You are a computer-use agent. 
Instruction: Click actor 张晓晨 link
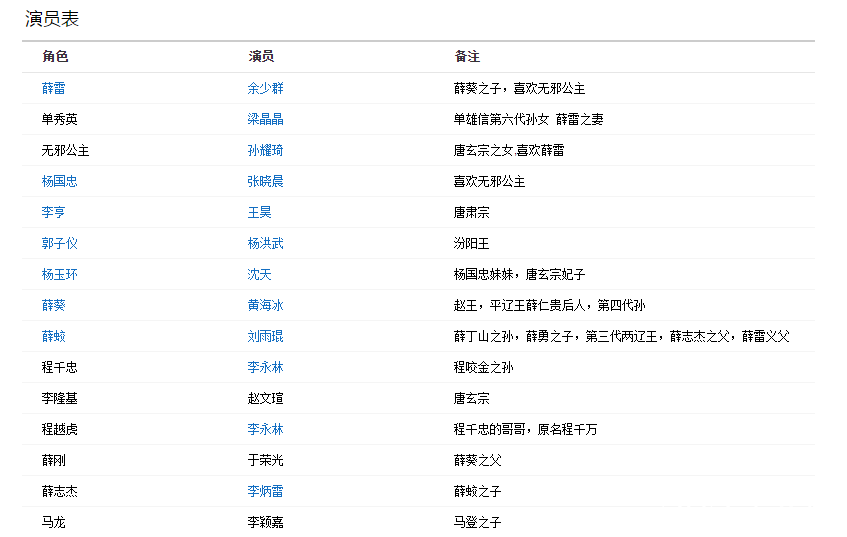coord(265,181)
